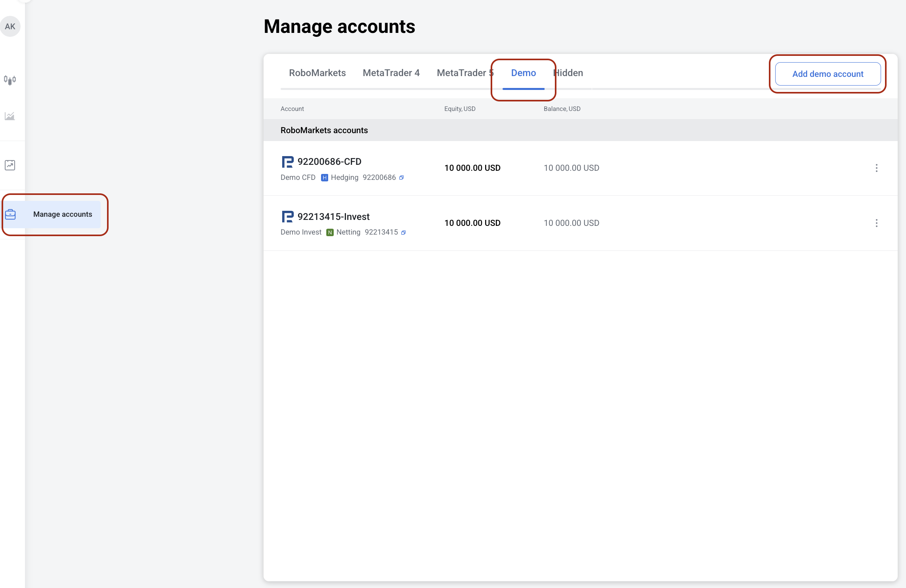Click the briefcase Manage accounts icon

(10, 214)
